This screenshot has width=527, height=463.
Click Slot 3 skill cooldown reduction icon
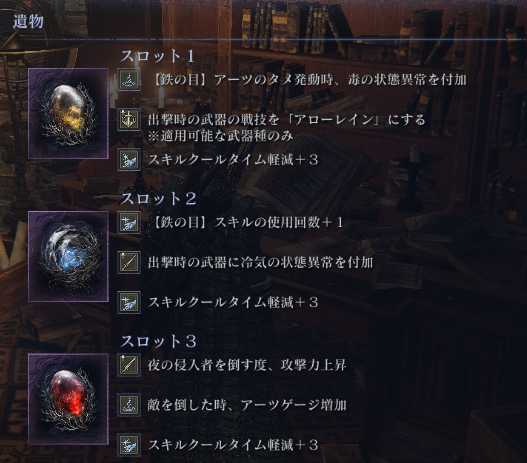click(x=129, y=445)
